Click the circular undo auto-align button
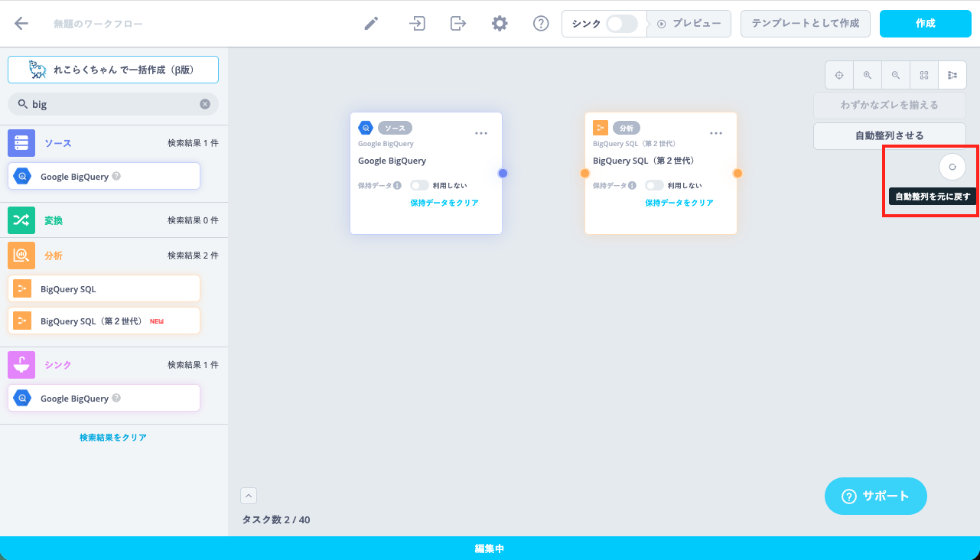 pyautogui.click(x=952, y=166)
